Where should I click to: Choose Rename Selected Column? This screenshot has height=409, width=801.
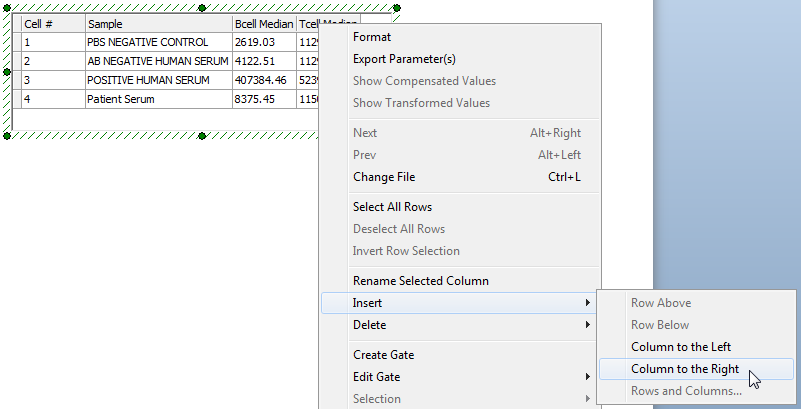[420, 281]
